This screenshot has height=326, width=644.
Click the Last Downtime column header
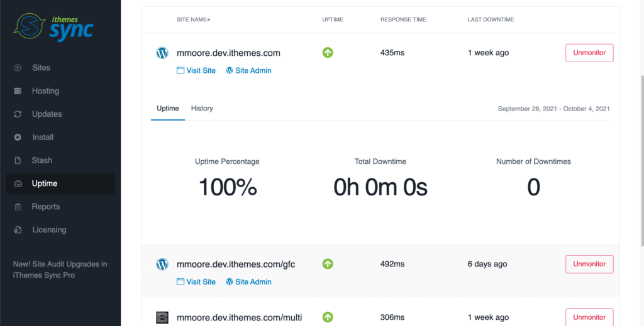pos(491,19)
